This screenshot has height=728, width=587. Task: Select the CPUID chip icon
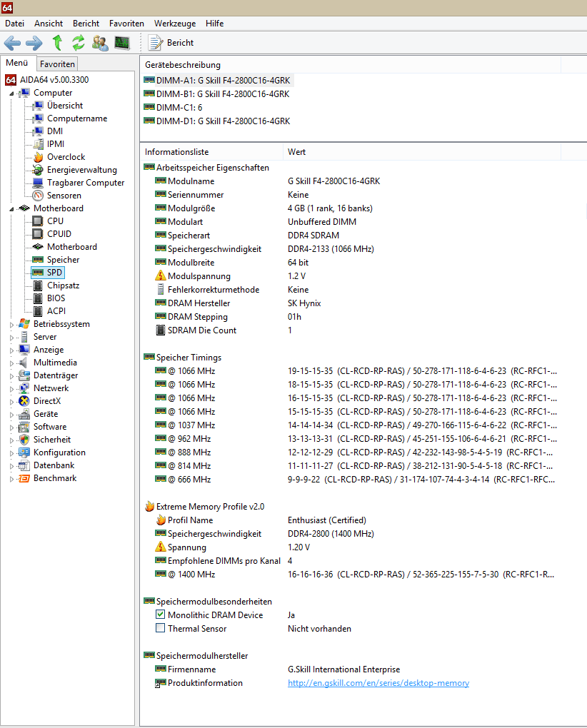tap(38, 234)
